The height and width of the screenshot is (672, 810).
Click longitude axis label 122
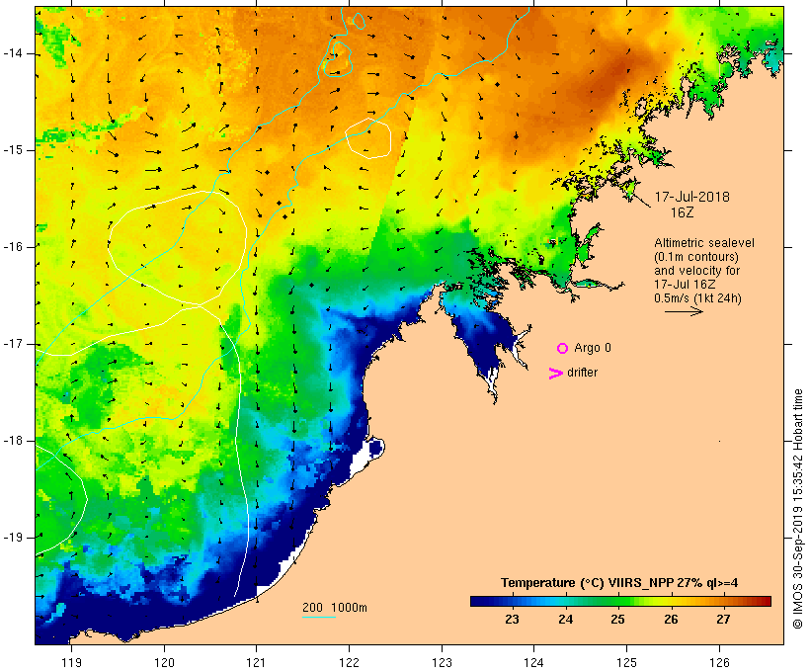(350, 662)
